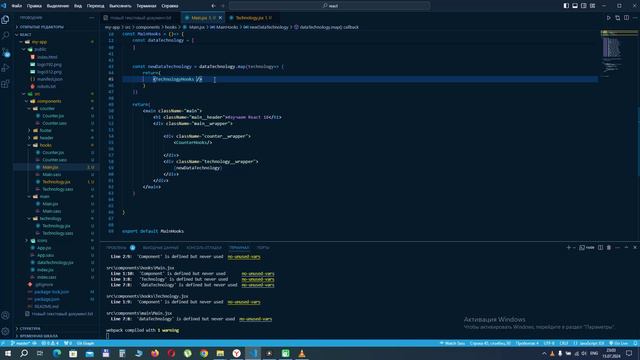Click CRLF line ending in status bar
This screenshot has height=360, width=640.
point(564,343)
